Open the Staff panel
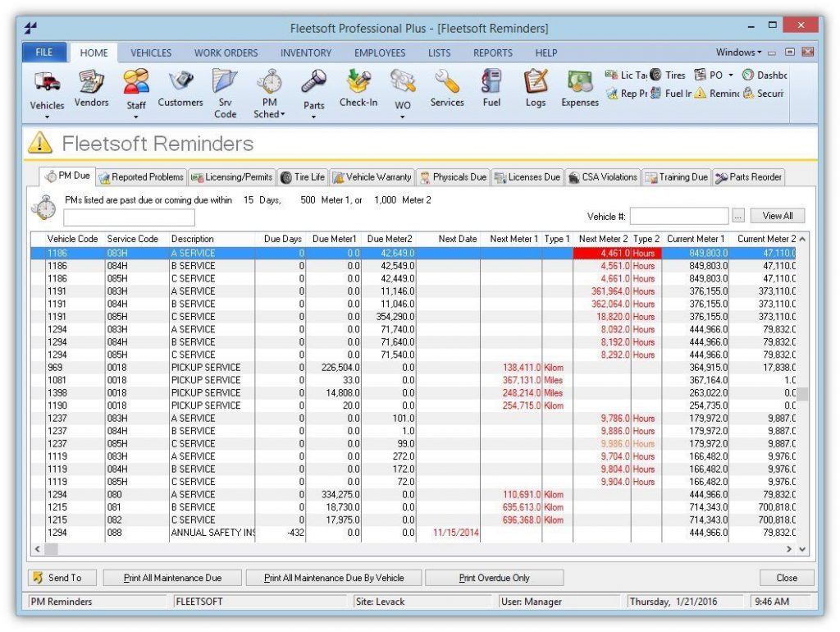The image size is (840, 632). point(135,90)
